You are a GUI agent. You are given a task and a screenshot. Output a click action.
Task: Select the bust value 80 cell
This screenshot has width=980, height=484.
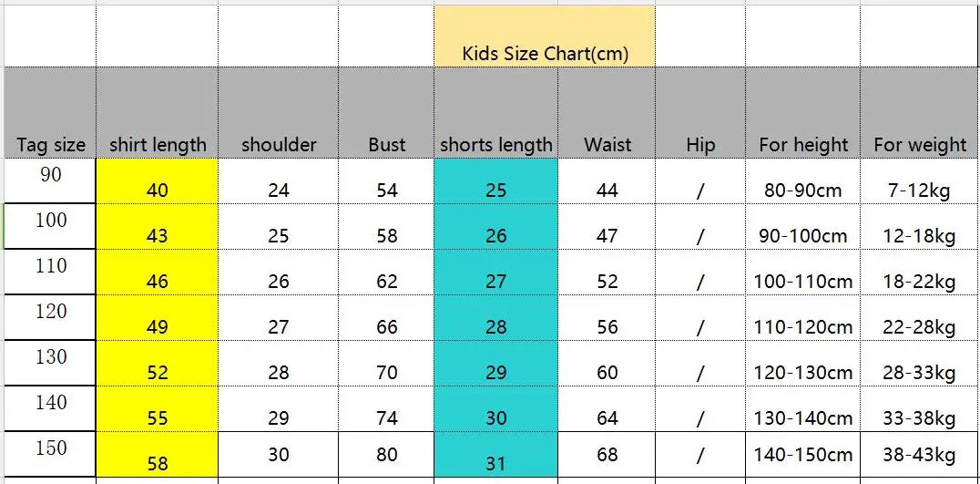tap(386, 455)
